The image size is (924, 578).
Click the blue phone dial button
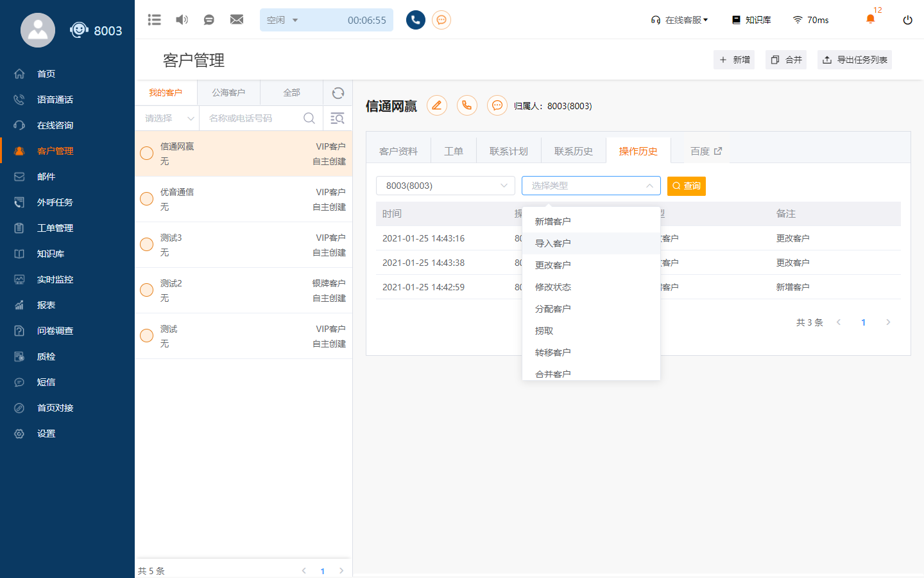(x=416, y=20)
